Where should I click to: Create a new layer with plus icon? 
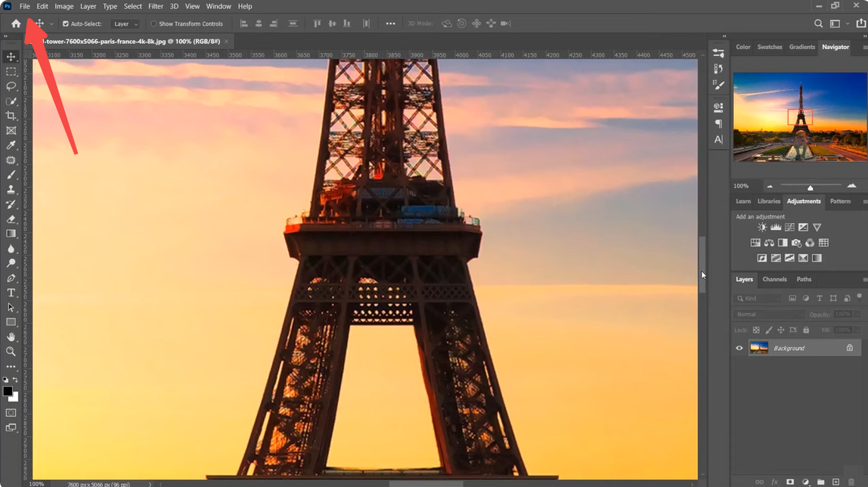click(x=835, y=482)
